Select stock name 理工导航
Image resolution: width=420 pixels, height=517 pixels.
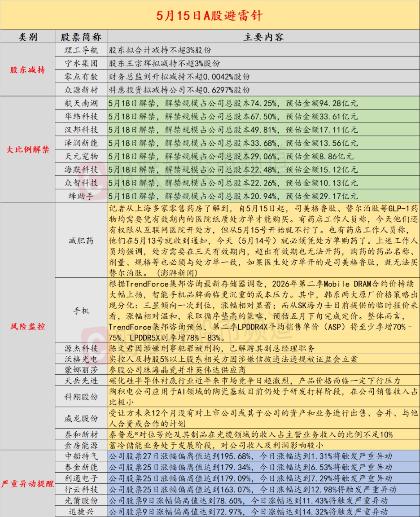81,50
